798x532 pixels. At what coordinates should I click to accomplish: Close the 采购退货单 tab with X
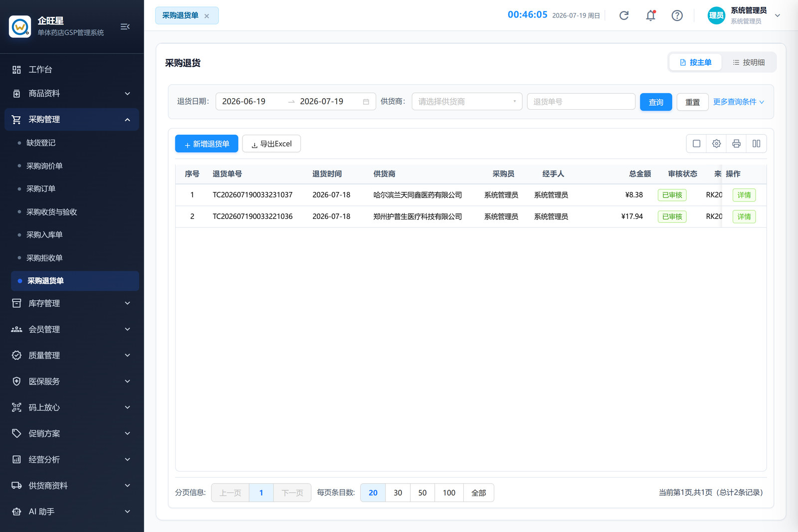(x=206, y=16)
